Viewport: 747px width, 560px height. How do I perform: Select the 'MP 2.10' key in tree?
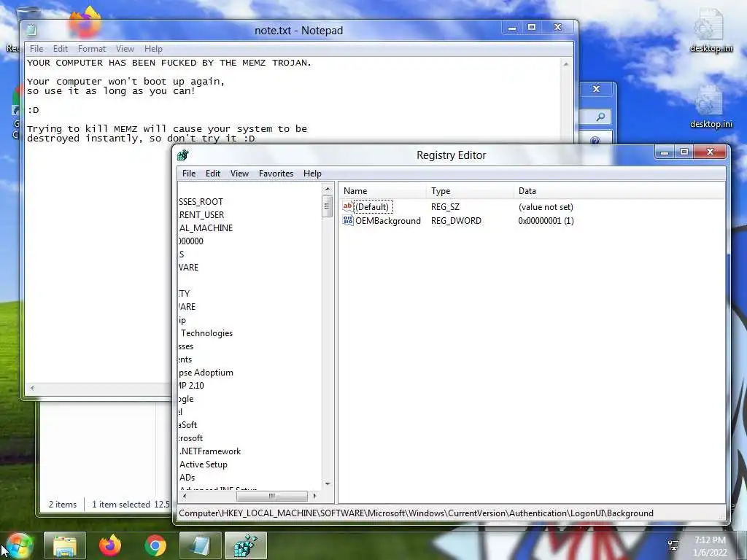191,385
